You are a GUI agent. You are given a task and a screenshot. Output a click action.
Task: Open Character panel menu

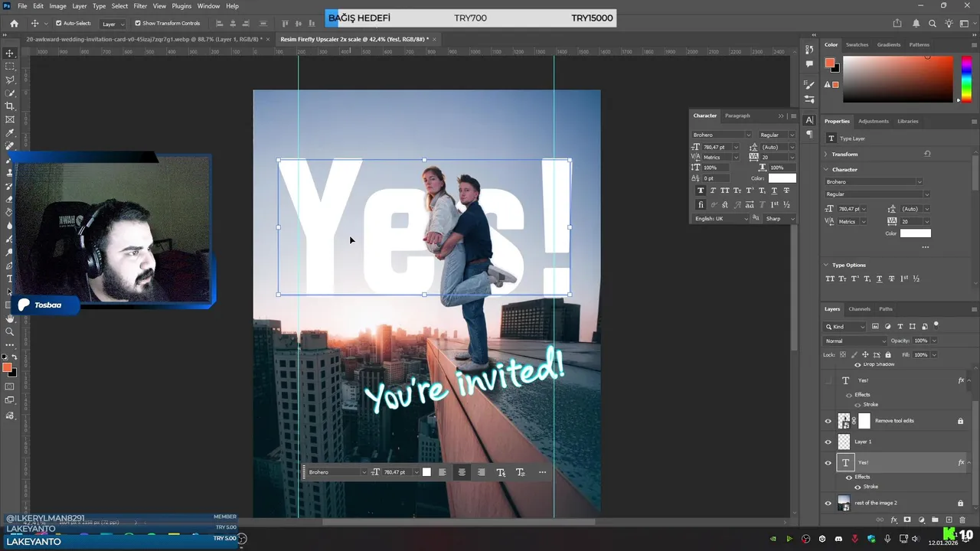point(793,116)
